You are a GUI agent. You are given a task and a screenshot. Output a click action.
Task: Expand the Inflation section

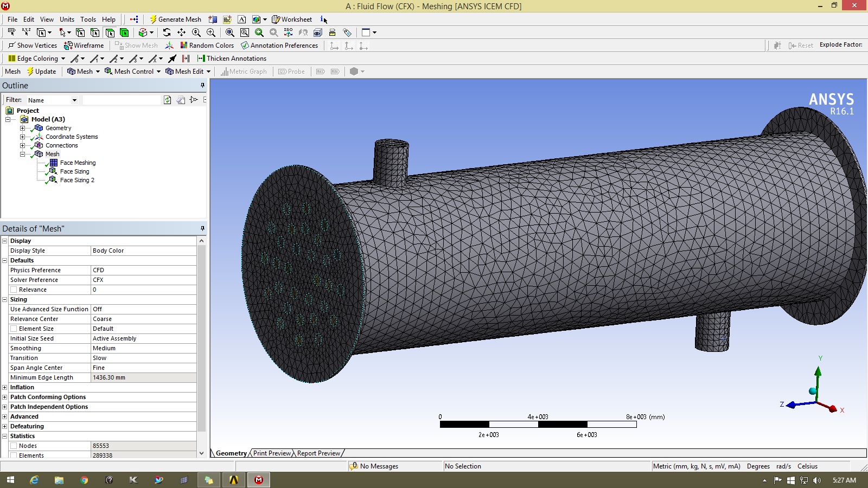[x=5, y=387]
